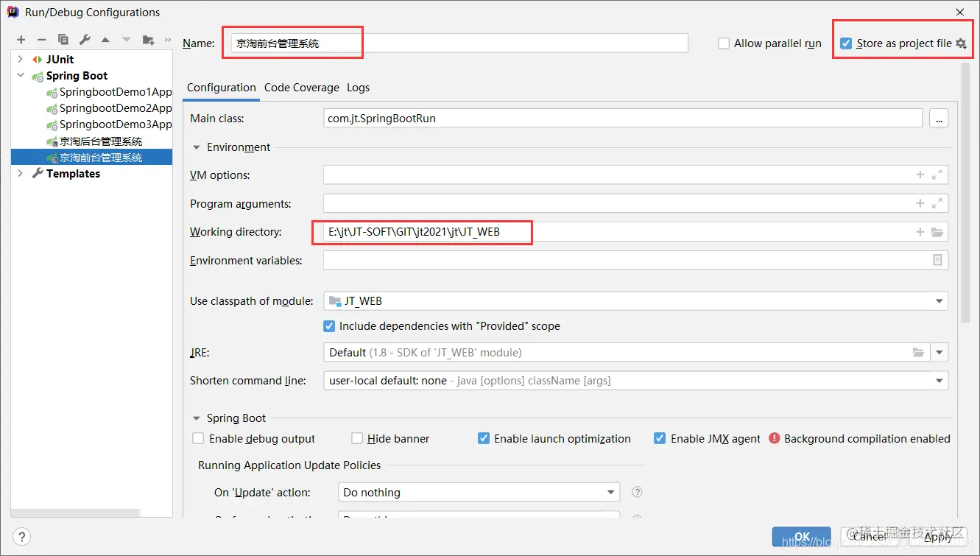Copy the selected configuration
980x556 pixels.
[x=63, y=40]
